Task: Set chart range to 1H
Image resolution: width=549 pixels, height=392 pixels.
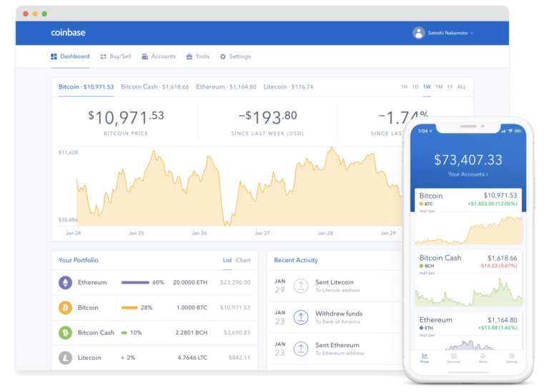Action: [404, 86]
